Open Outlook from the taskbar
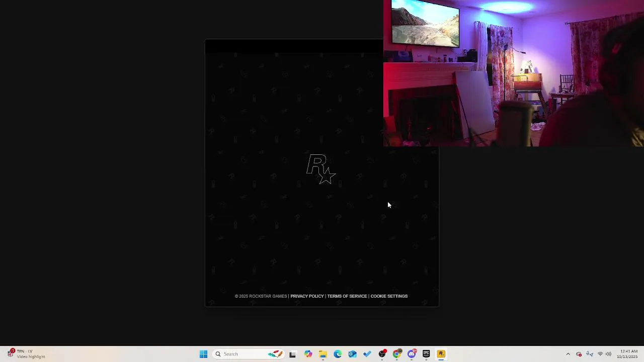This screenshot has width=644, height=362. (352, 354)
